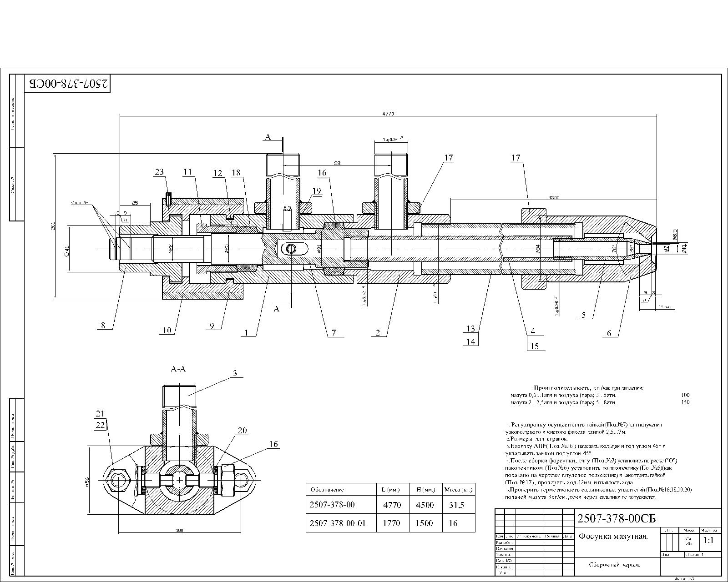The height and width of the screenshot is (582, 728).
Task: Select the 1500 cell in the table
Action: [x=425, y=523]
